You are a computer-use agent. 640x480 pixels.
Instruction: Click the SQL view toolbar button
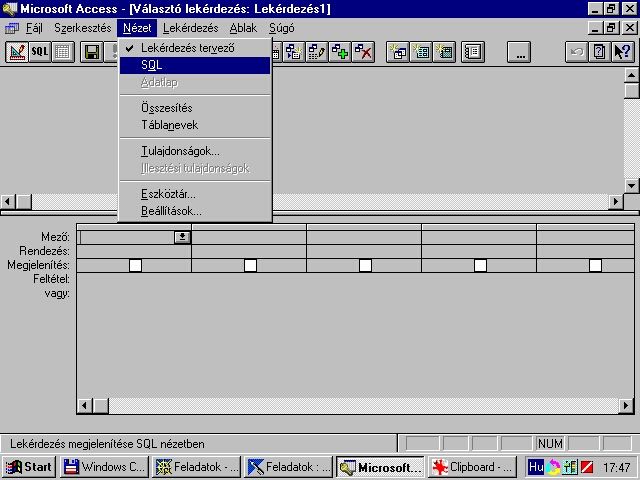click(x=40, y=52)
